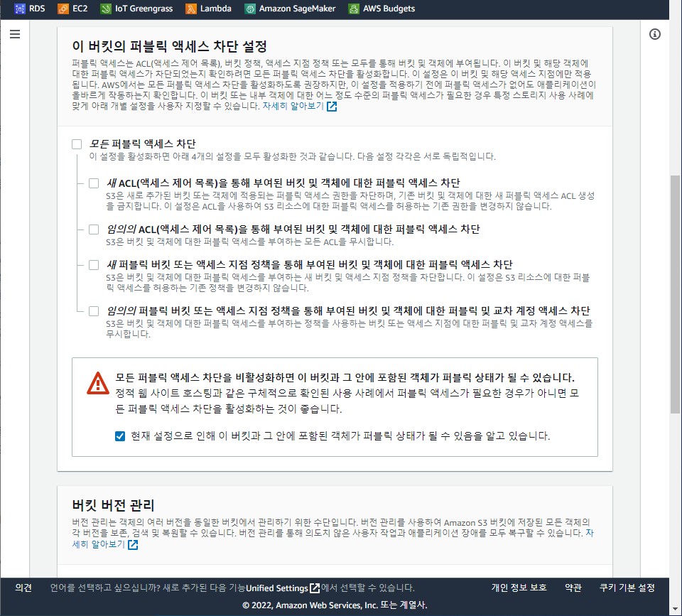The image size is (682, 616).
Task: Click the 2022 Amazon Web Services copyright text
Action: (x=335, y=605)
